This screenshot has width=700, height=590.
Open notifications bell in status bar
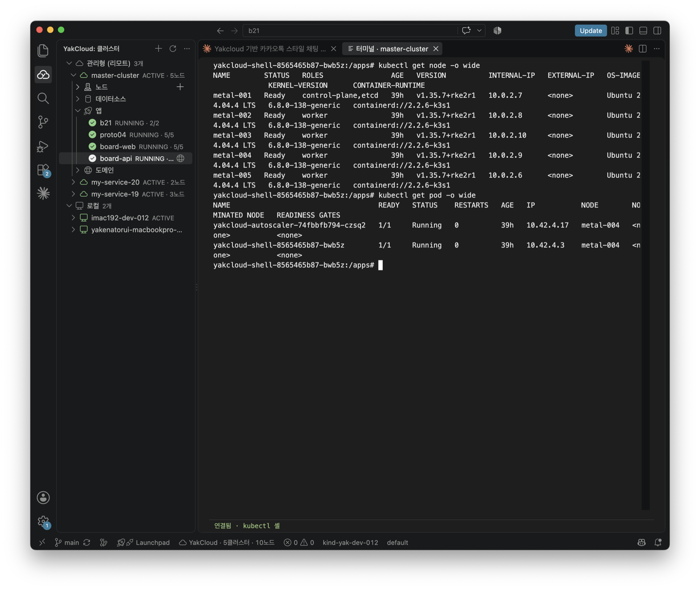tap(658, 542)
